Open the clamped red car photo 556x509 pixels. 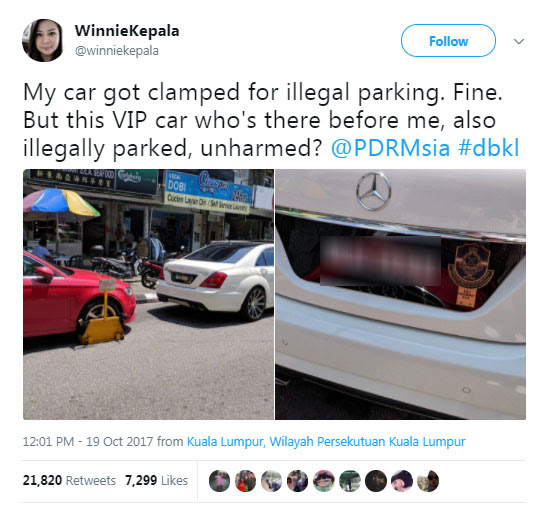coord(149,294)
